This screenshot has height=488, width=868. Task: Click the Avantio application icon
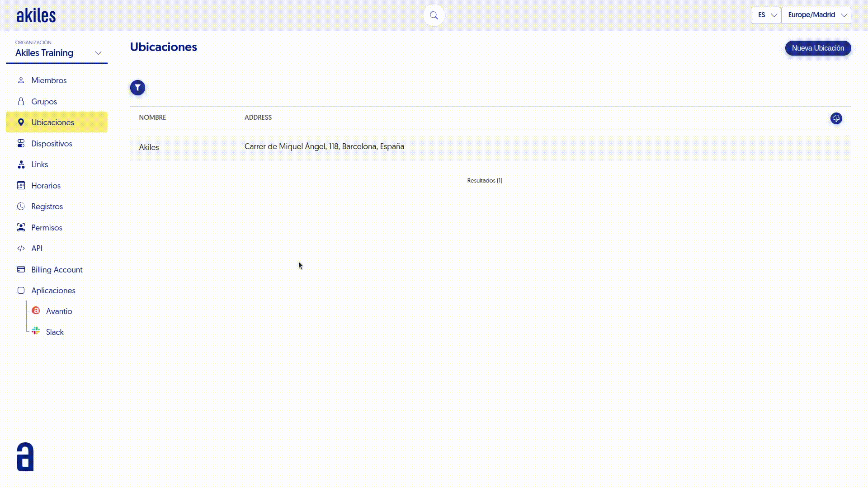(36, 311)
